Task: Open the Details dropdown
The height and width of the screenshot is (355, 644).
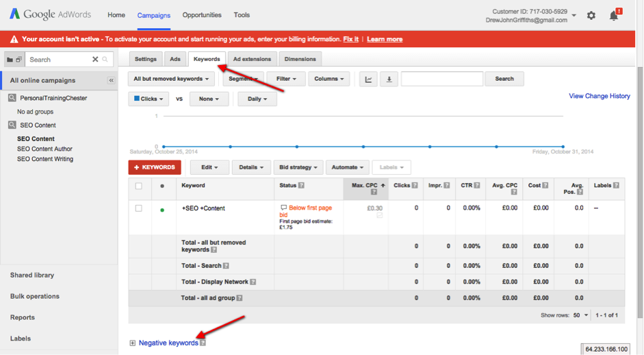Action: pos(251,167)
